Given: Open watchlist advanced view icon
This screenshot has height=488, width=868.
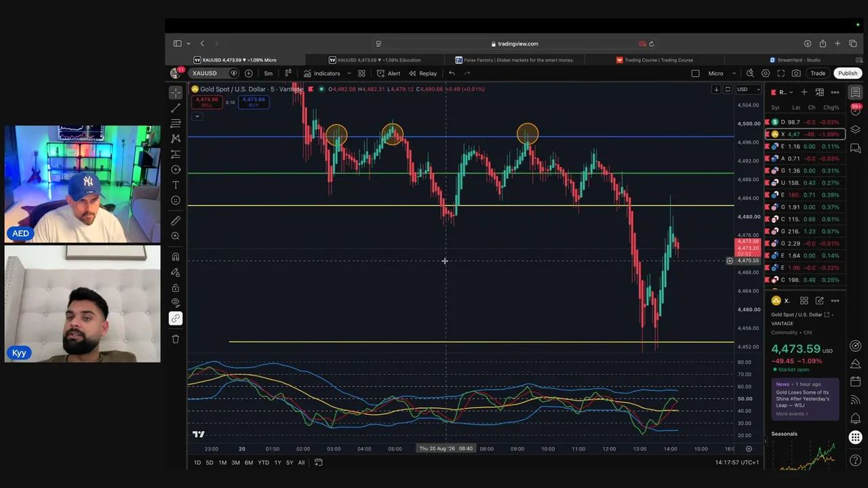Looking at the screenshot, I should click(x=819, y=92).
